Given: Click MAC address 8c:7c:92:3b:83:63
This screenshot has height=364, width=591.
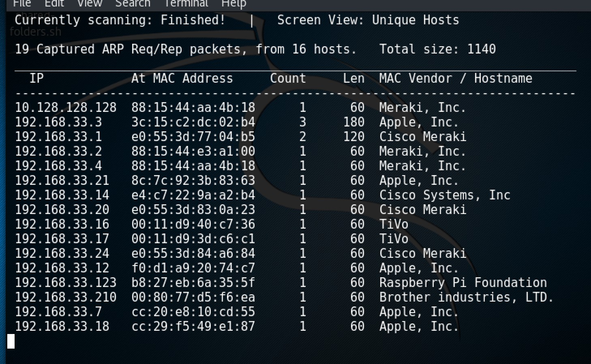Looking at the screenshot, I should [193, 180].
